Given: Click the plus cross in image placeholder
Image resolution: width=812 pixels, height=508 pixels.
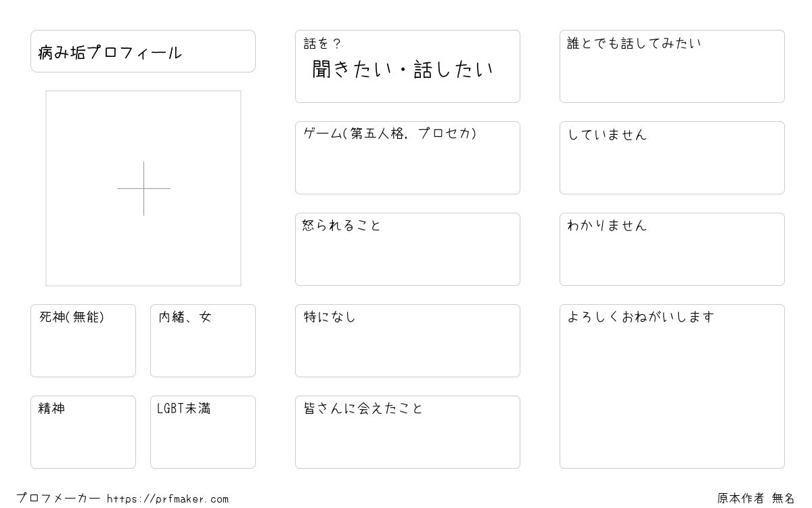Looking at the screenshot, I should 143,188.
